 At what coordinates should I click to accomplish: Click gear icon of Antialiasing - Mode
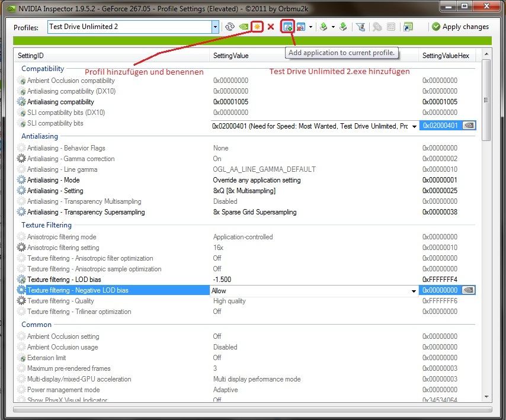click(21, 179)
